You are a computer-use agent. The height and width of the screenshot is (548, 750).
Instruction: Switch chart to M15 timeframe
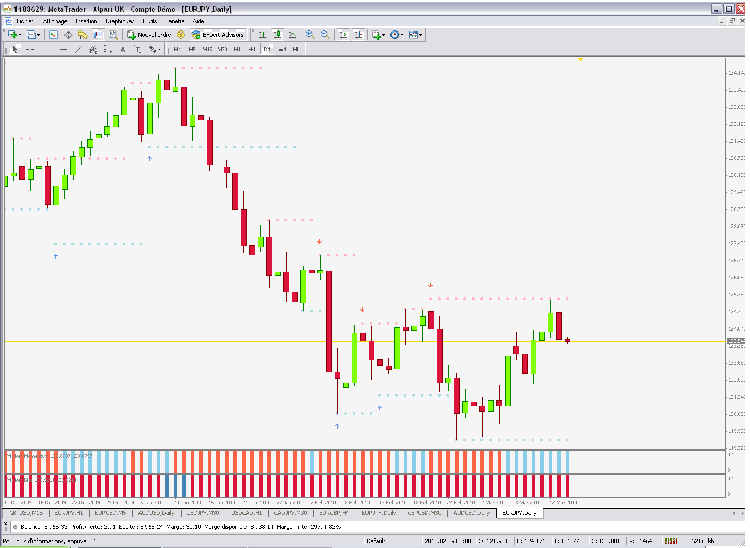(x=207, y=49)
